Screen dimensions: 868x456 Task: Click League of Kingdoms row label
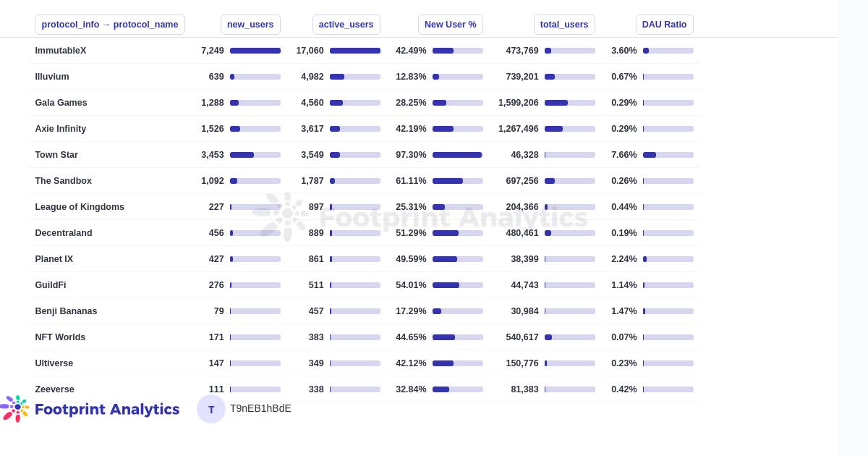tap(80, 207)
